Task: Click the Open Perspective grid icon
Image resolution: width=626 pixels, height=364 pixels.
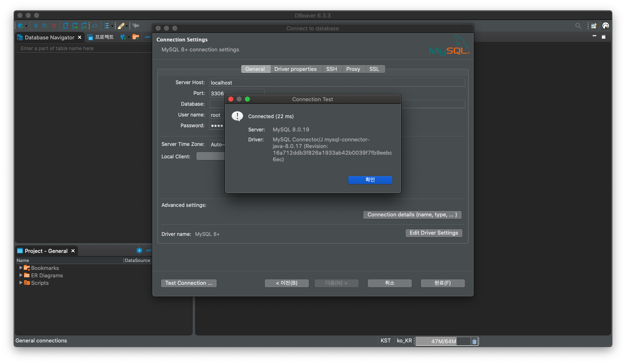Action: pos(594,26)
